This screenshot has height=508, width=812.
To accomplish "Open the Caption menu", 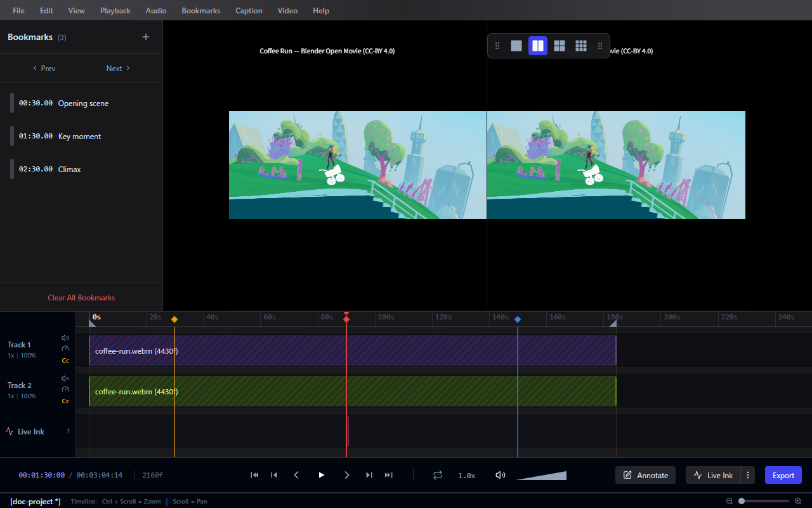I will [249, 10].
